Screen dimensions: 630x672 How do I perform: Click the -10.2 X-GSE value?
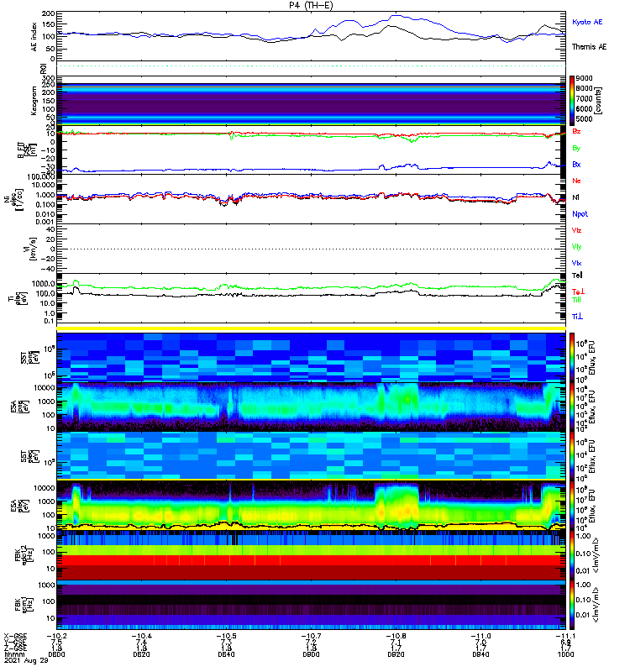pos(56,636)
